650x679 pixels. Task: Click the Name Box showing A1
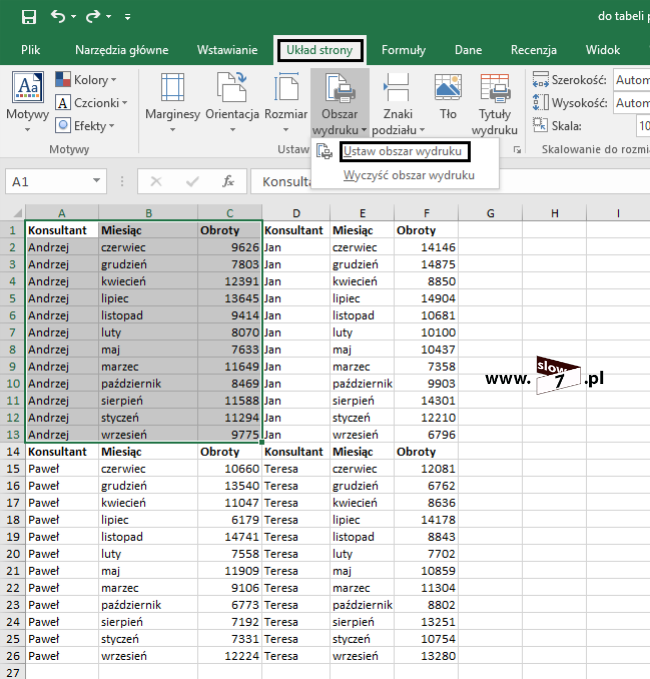tap(47, 181)
